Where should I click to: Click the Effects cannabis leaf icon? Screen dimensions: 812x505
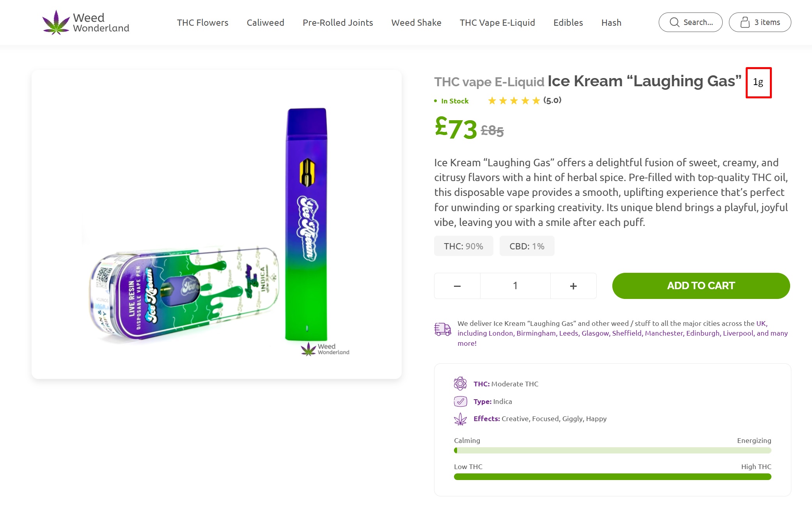[x=460, y=419]
